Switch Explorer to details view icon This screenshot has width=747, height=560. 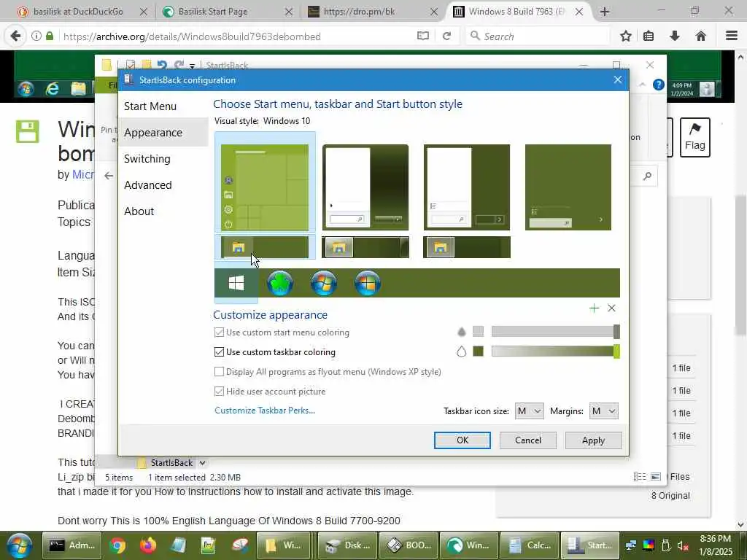640,477
